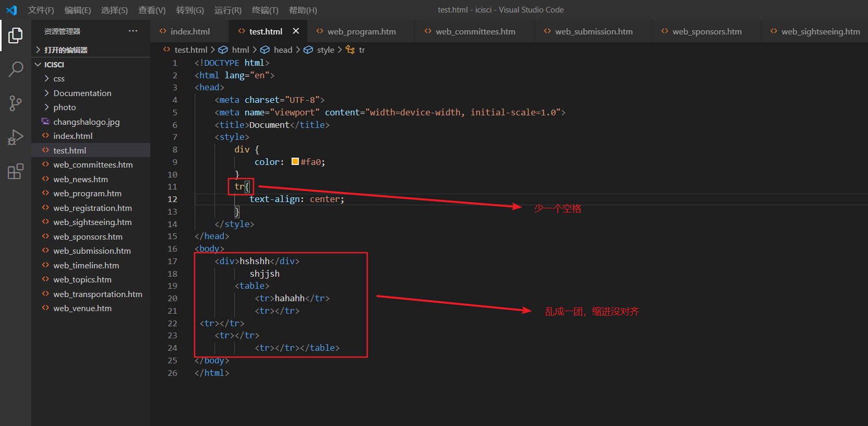The image size is (868, 426).
Task: Click the test.html breadcrumb segment
Action: (x=191, y=50)
